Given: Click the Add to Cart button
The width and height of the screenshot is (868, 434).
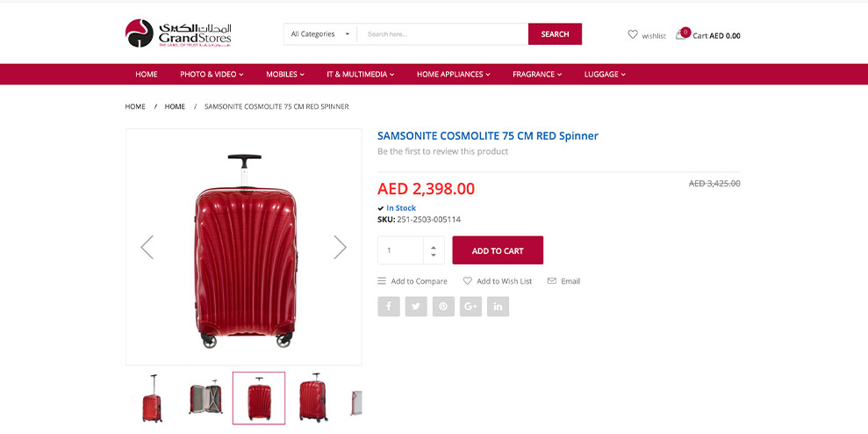Looking at the screenshot, I should (498, 250).
